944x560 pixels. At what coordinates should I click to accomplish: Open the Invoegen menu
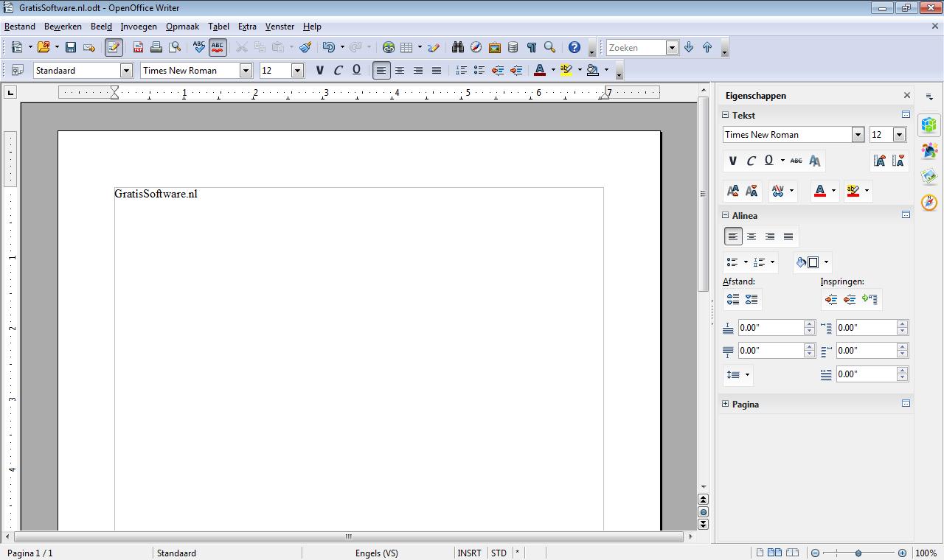pos(139,27)
